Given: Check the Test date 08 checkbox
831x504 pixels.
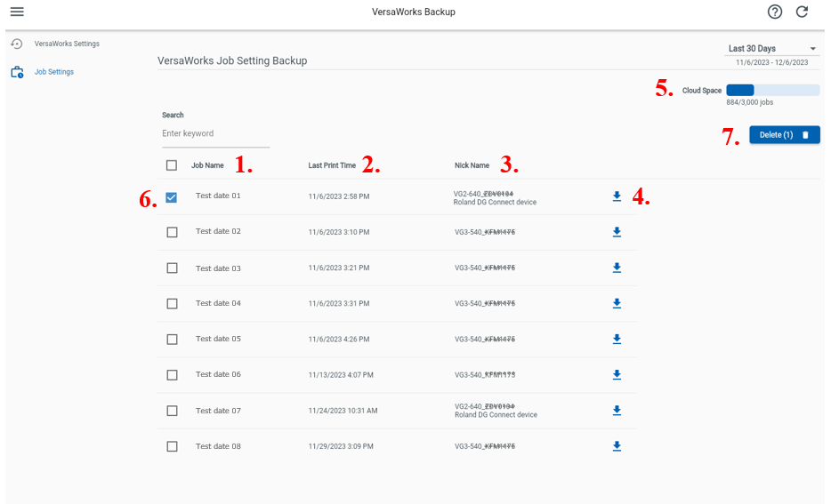Looking at the screenshot, I should point(173,447).
